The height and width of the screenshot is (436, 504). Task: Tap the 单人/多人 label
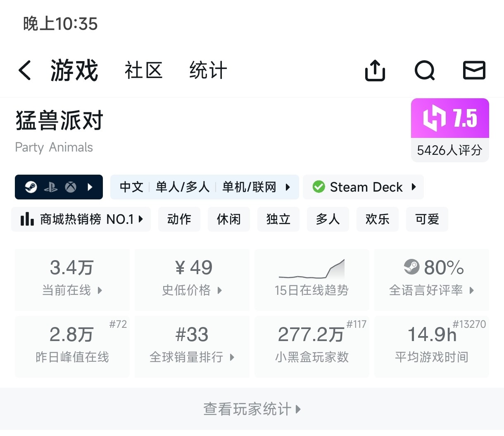click(x=183, y=187)
